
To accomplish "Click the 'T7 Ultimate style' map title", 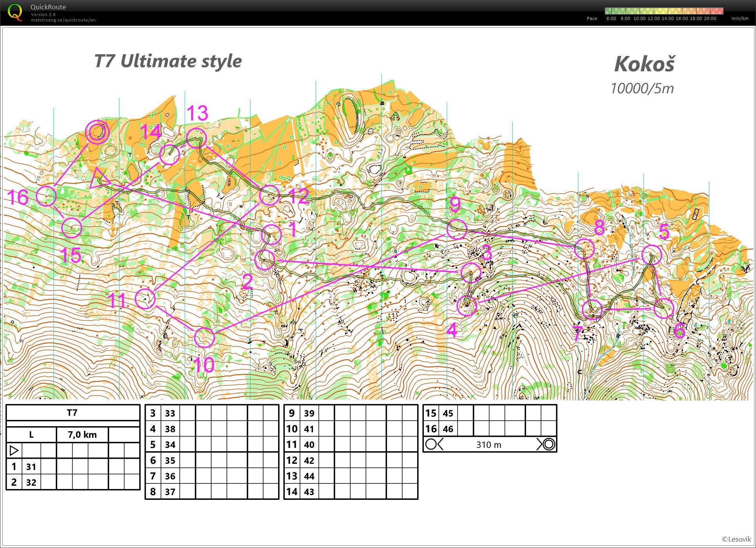I will click(x=168, y=61).
